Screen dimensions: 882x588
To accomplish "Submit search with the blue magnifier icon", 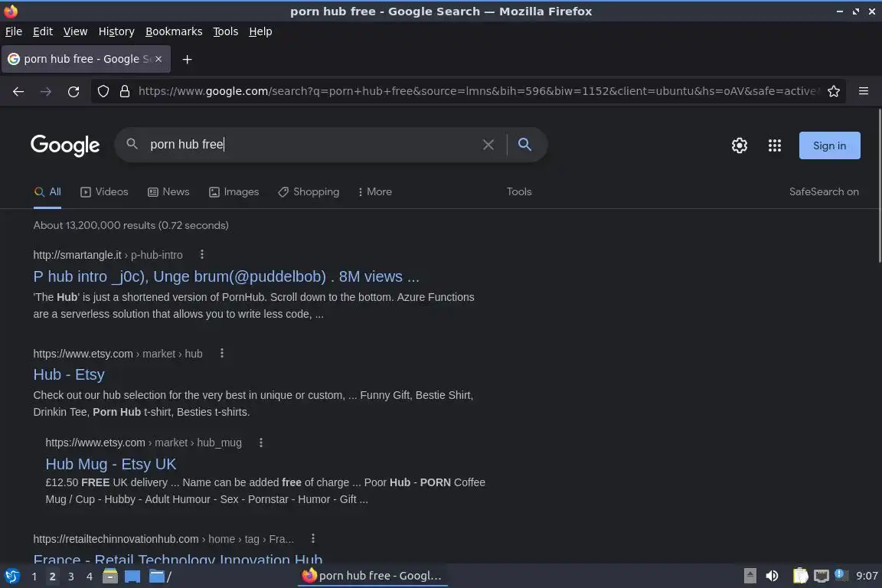I will (x=524, y=145).
